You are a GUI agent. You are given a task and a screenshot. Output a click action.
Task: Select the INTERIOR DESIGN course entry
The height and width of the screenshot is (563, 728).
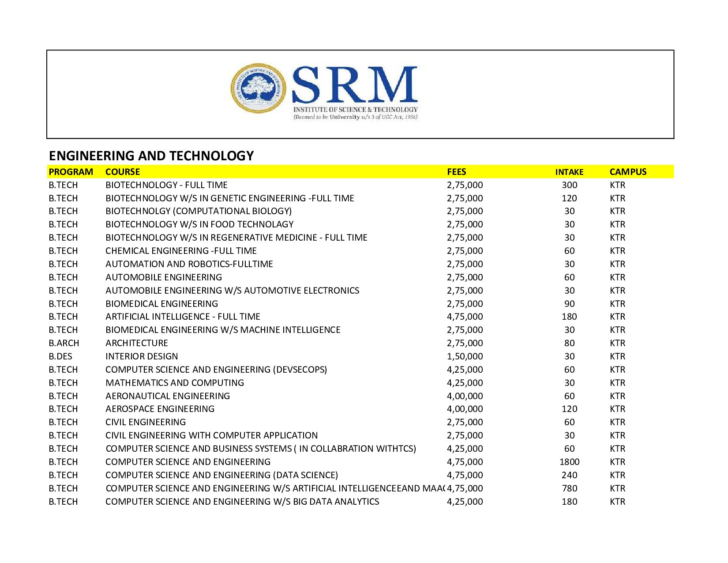click(x=141, y=356)
